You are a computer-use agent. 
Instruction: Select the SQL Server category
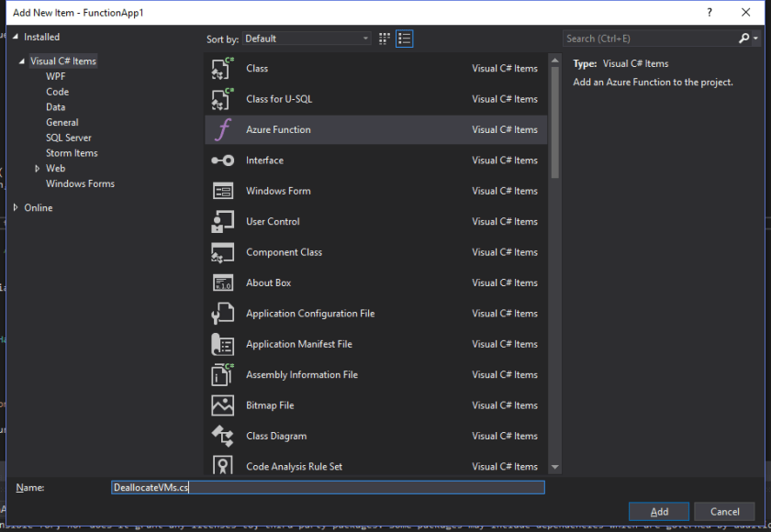(69, 138)
